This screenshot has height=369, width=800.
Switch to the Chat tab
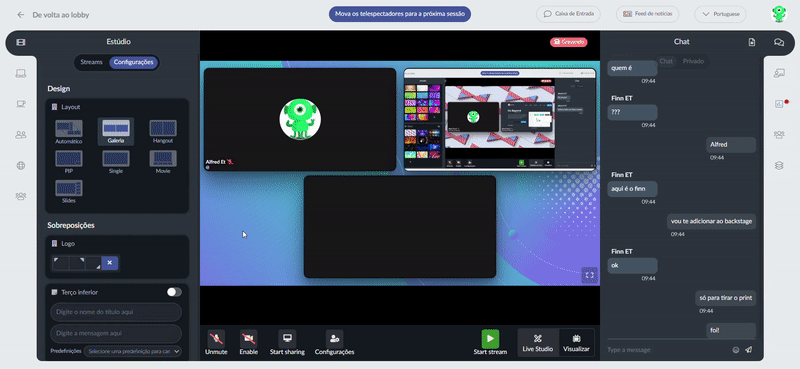(x=666, y=61)
